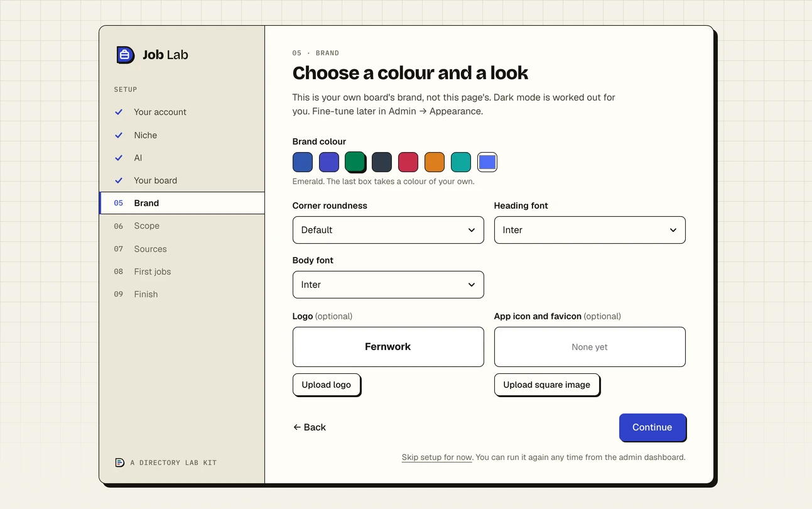812x509 pixels.
Task: Click the Directory Lab Kit footer icon
Action: 119,462
